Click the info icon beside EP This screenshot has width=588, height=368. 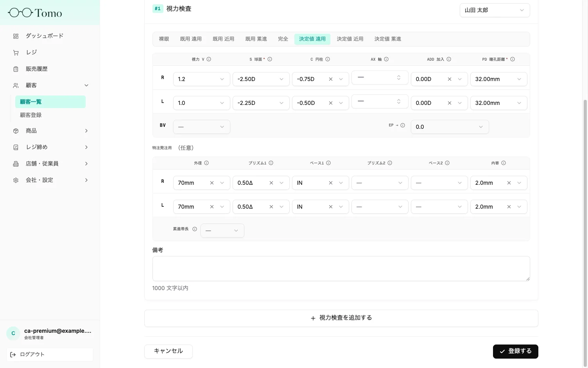point(403,125)
